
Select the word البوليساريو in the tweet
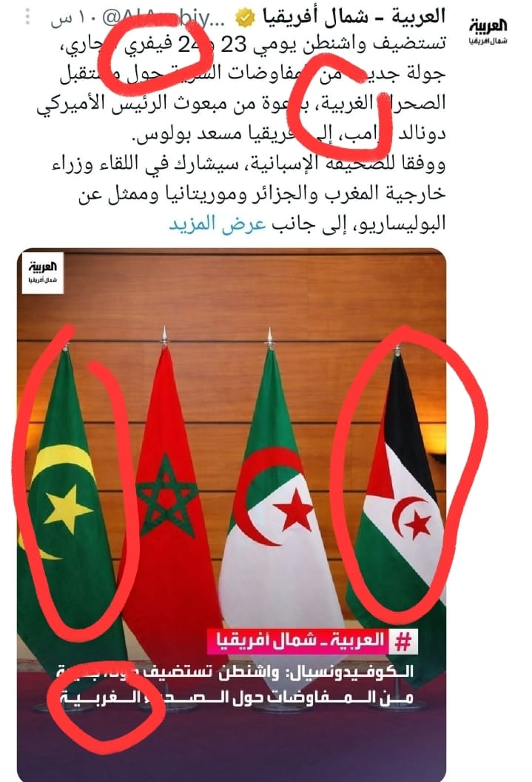pos(400,224)
